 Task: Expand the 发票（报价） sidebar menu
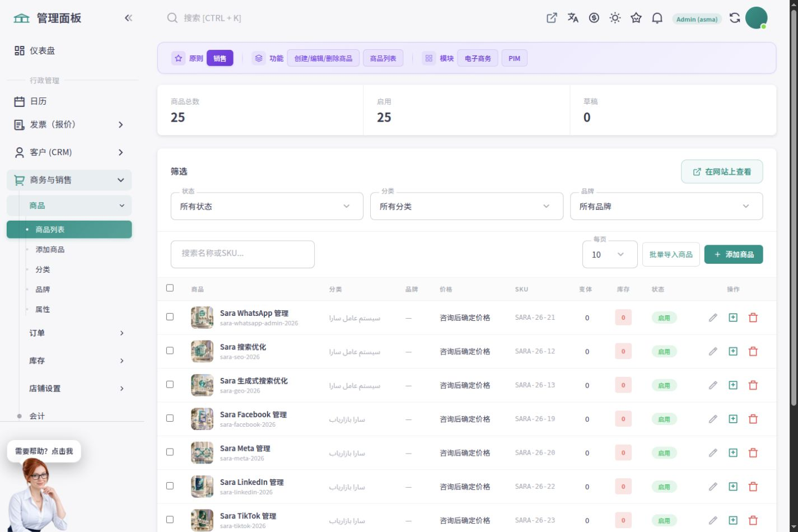(69, 124)
